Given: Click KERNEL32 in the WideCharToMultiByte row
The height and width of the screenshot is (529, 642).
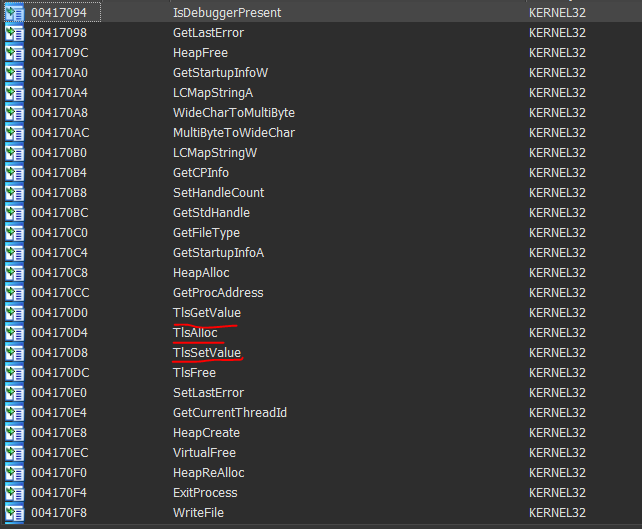Looking at the screenshot, I should (557, 113).
